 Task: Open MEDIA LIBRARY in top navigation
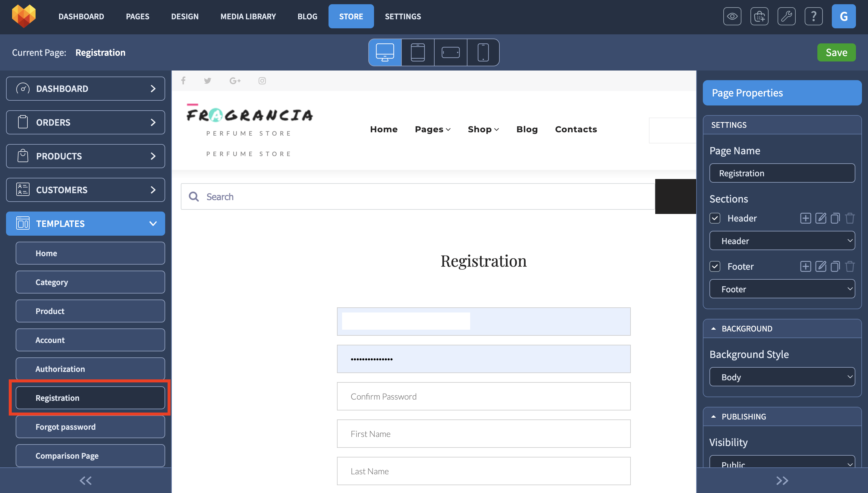click(x=248, y=16)
